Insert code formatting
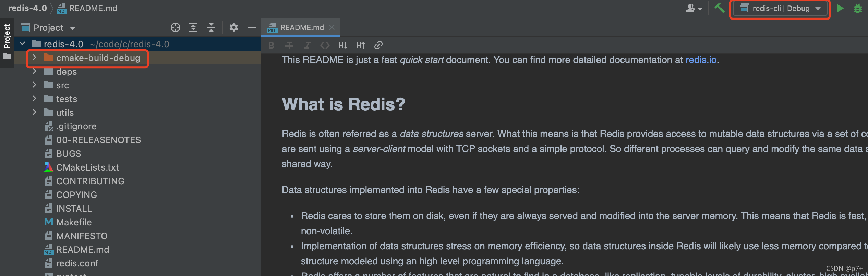The width and height of the screenshot is (868, 276). tap(325, 45)
